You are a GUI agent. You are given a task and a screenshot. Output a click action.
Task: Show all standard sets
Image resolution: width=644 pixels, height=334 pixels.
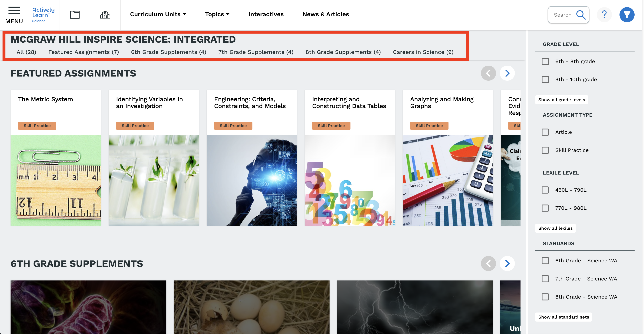tap(563, 317)
